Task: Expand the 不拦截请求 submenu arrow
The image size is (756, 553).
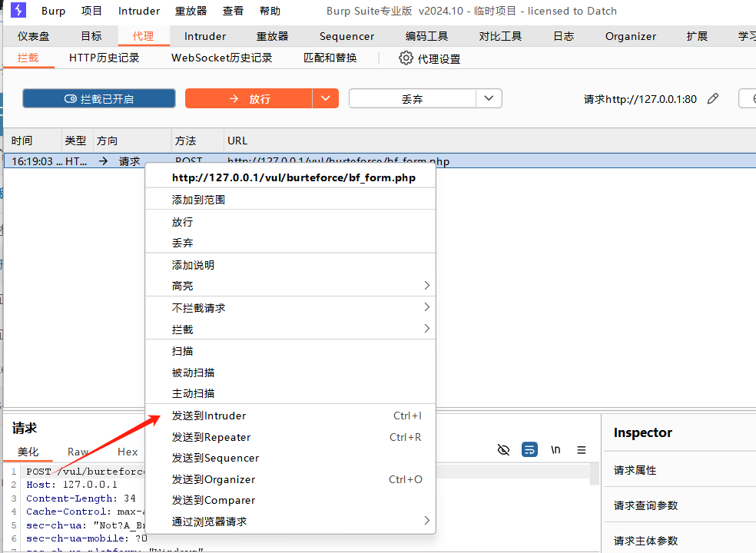Action: tap(426, 307)
